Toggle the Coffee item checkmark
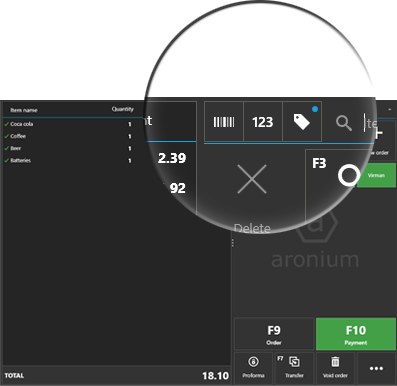Image resolution: width=397 pixels, height=386 pixels. (6, 136)
